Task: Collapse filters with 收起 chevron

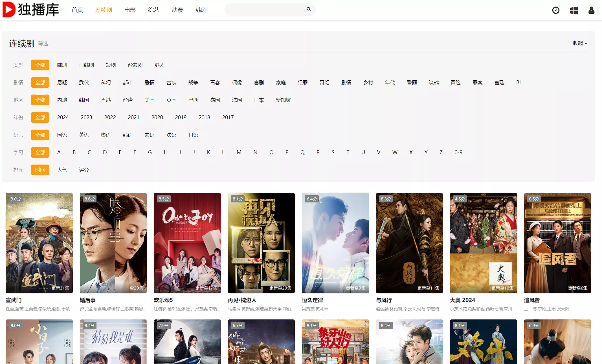Action: pos(580,43)
